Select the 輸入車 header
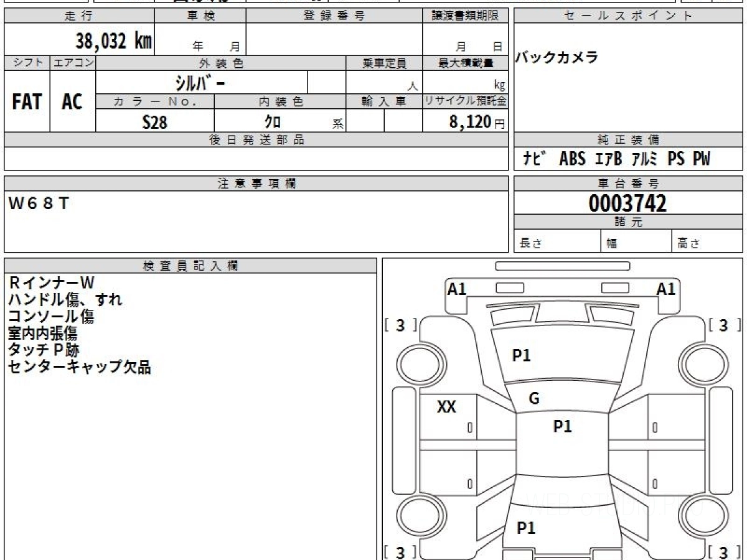747x560 pixels. pyautogui.click(x=384, y=101)
